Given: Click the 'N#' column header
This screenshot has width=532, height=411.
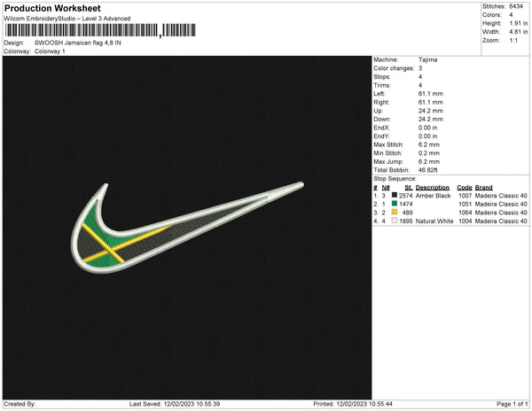Looking at the screenshot, I should coord(386,188).
